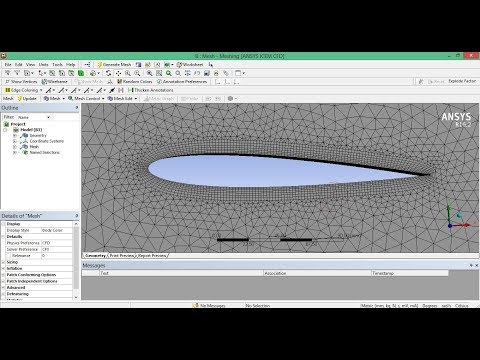Screen dimensions: 480x360
Task: Toggle Thicken Annotations
Action: [151, 90]
